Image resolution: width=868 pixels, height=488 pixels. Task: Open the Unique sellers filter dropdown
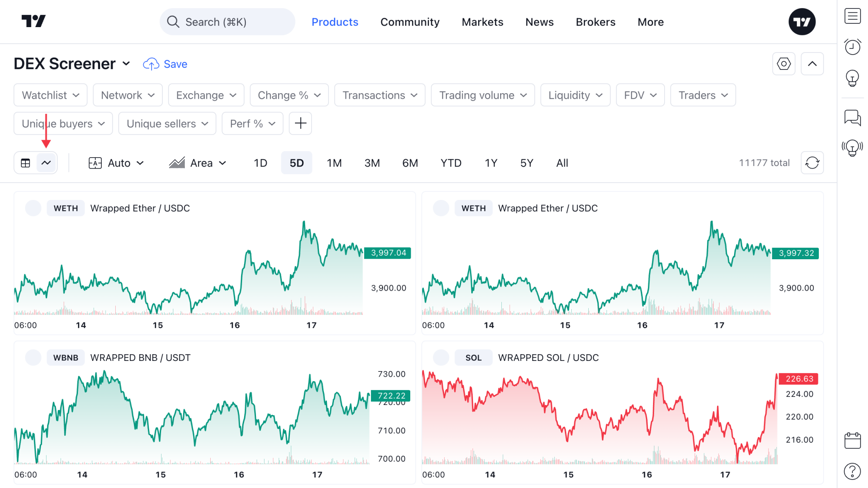167,123
